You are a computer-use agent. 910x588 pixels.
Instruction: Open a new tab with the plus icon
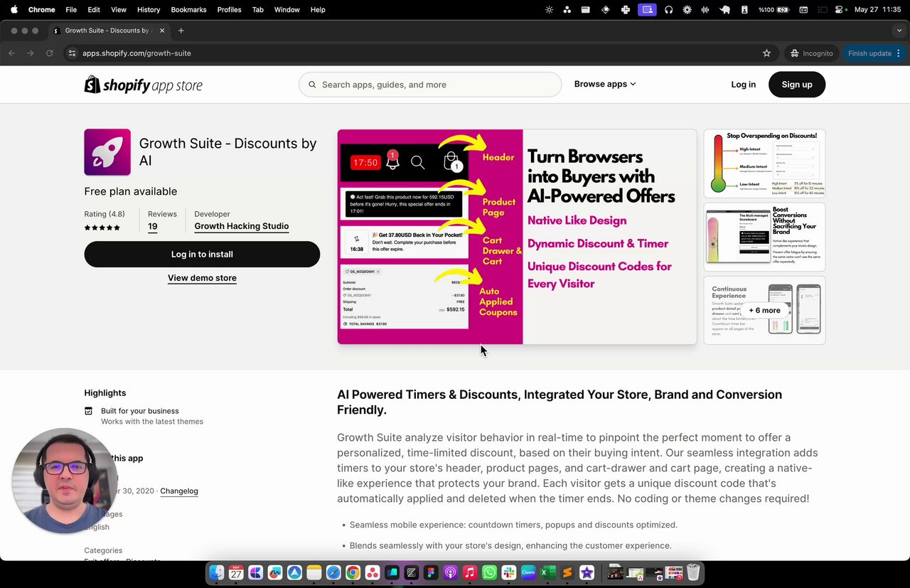coord(181,31)
